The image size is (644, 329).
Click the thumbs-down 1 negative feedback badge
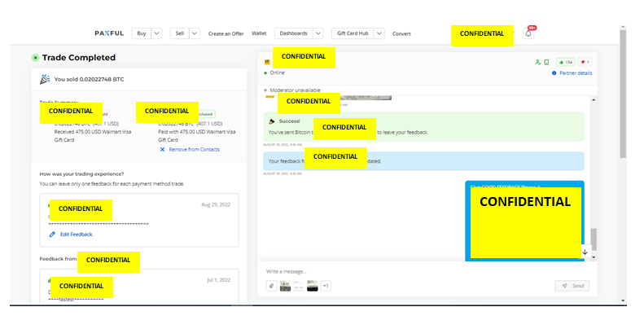coord(585,62)
